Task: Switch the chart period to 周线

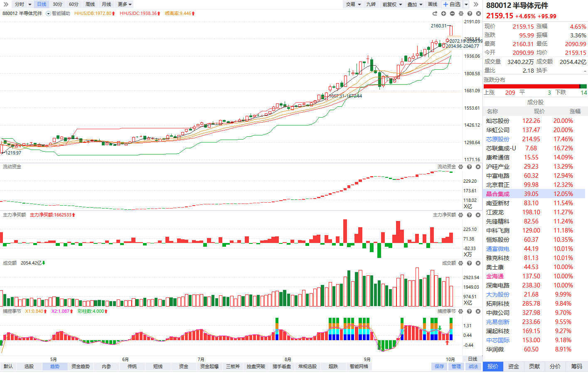Action: [90, 4]
